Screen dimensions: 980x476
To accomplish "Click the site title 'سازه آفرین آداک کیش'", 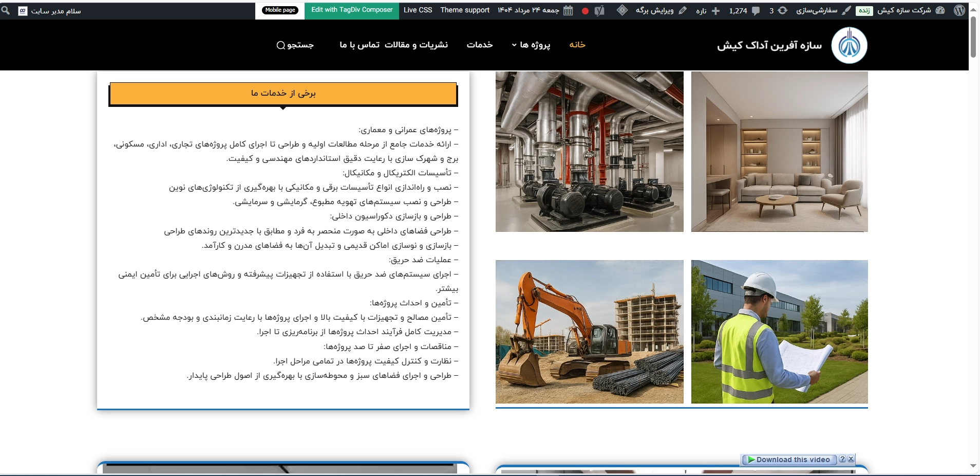I will [769, 45].
